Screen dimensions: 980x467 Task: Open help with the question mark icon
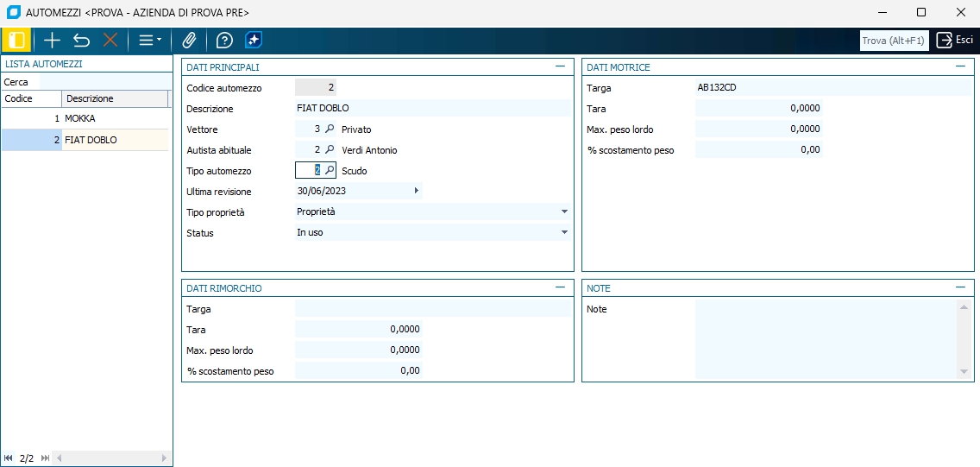[224, 41]
